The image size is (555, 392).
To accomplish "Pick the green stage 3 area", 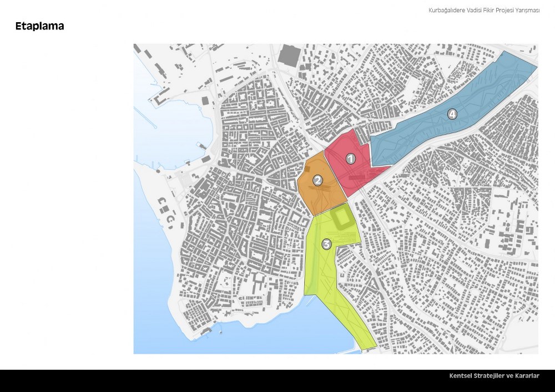I will point(333,277).
